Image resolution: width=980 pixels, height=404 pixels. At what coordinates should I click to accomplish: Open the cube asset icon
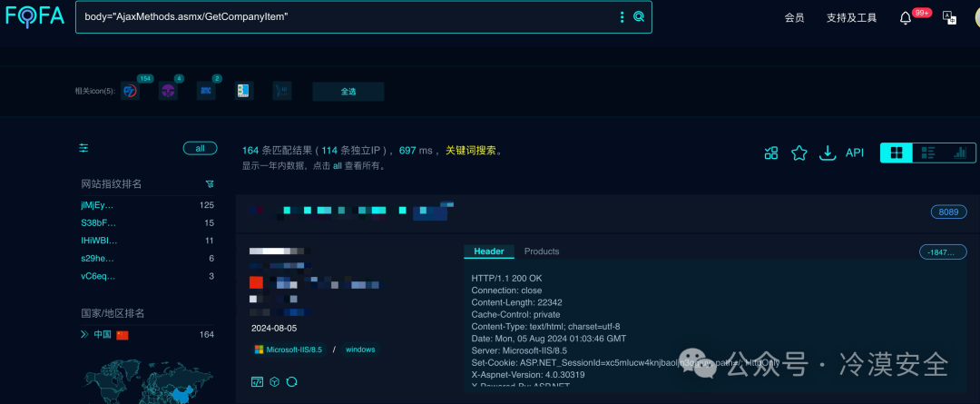coord(274,381)
